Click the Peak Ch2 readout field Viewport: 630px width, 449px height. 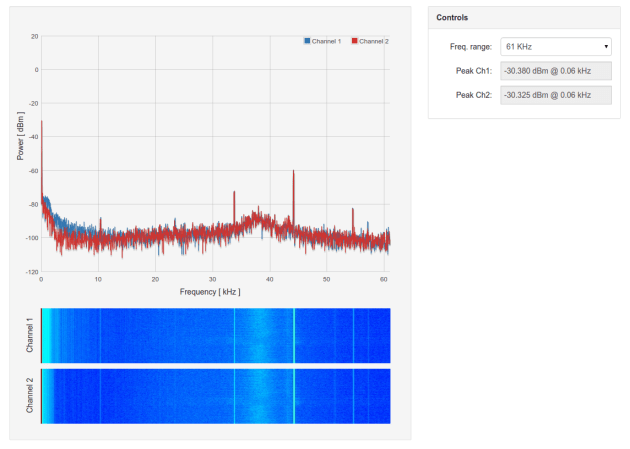[556, 95]
